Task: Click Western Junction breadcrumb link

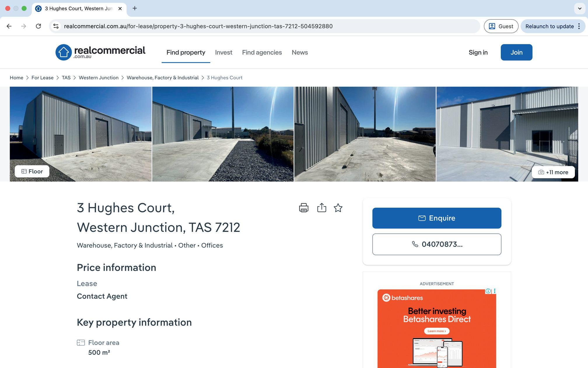Action: [99, 78]
